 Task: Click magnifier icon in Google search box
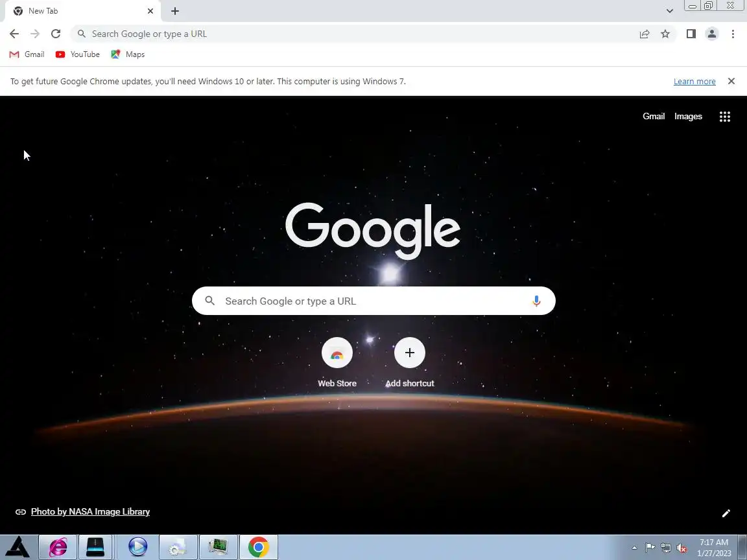coord(209,301)
